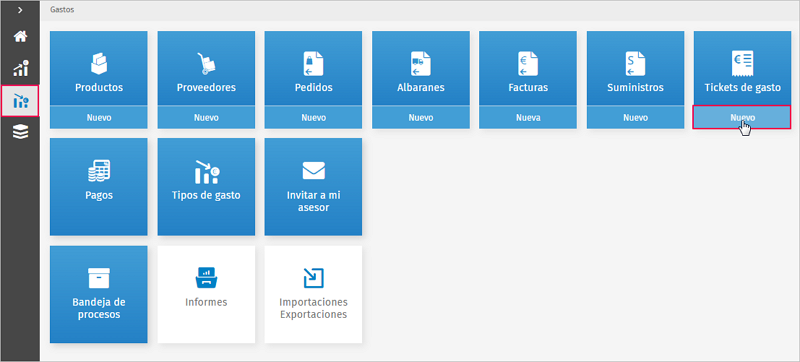Select the Gastos sidebar icon
Viewport: 800px width, 362px height.
click(x=20, y=100)
